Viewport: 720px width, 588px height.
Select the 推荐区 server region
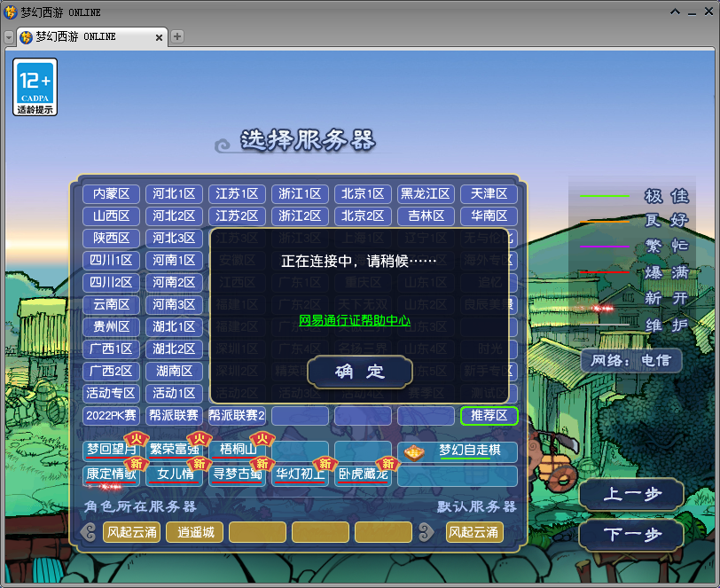point(489,416)
